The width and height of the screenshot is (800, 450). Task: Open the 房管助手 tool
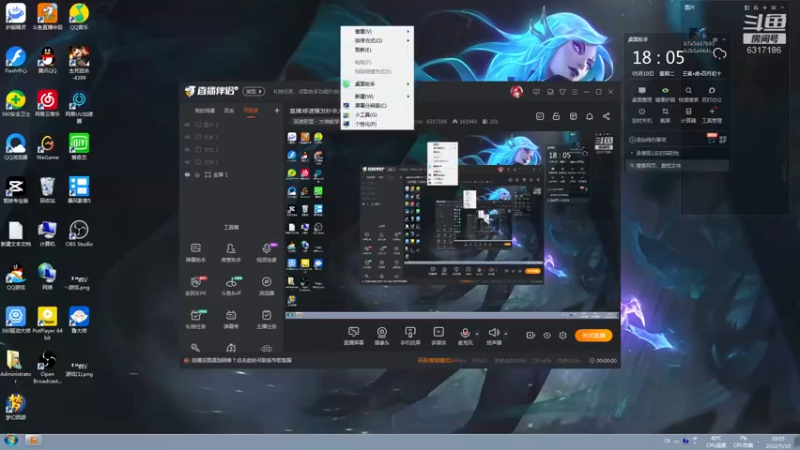pyautogui.click(x=231, y=253)
